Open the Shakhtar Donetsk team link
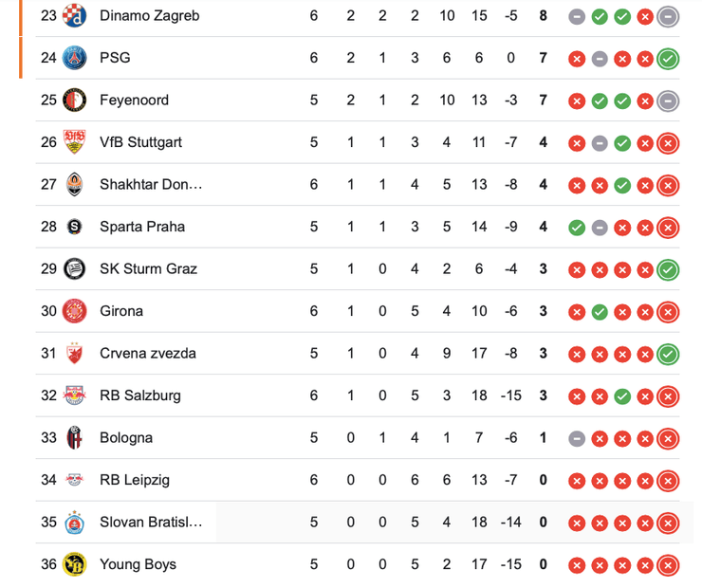Viewport: 702px width, 588px height. click(x=151, y=184)
